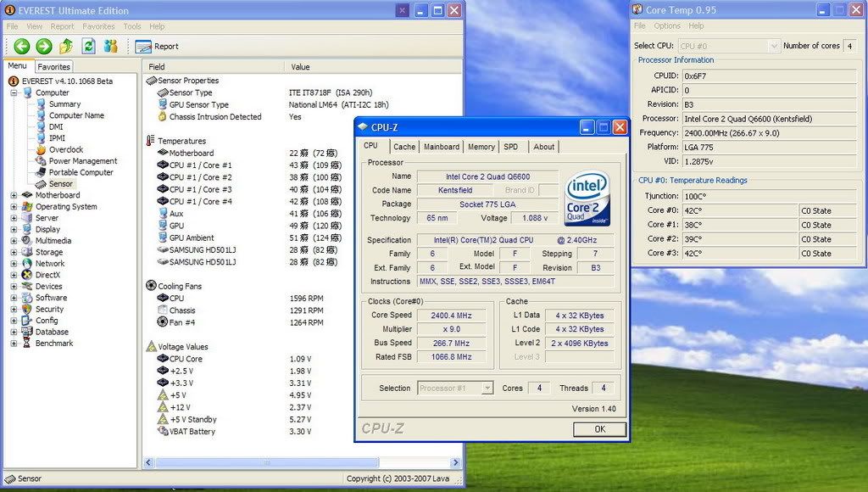868x492 pixels.
Task: Open Portable Computer tree item
Action: point(81,172)
